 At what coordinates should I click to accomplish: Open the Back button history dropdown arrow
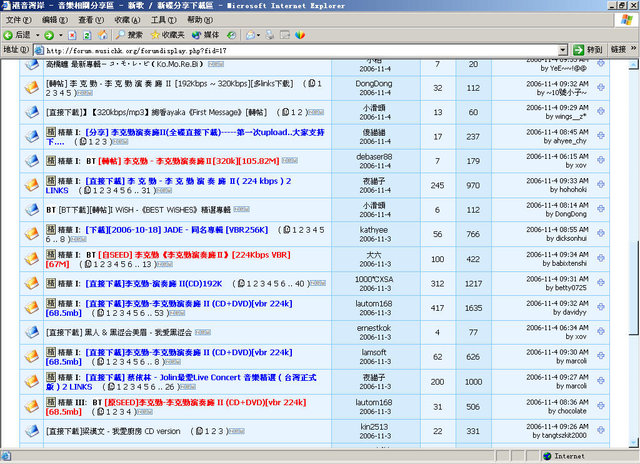pos(35,34)
